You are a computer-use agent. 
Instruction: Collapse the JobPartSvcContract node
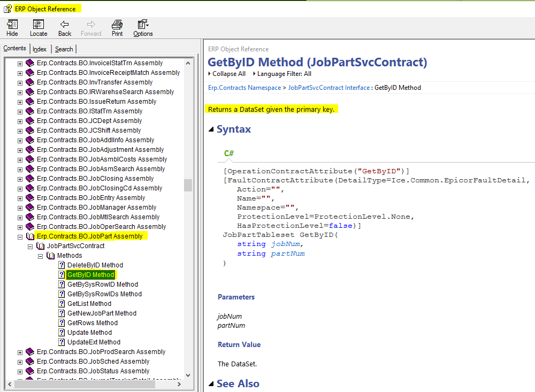[x=30, y=247]
